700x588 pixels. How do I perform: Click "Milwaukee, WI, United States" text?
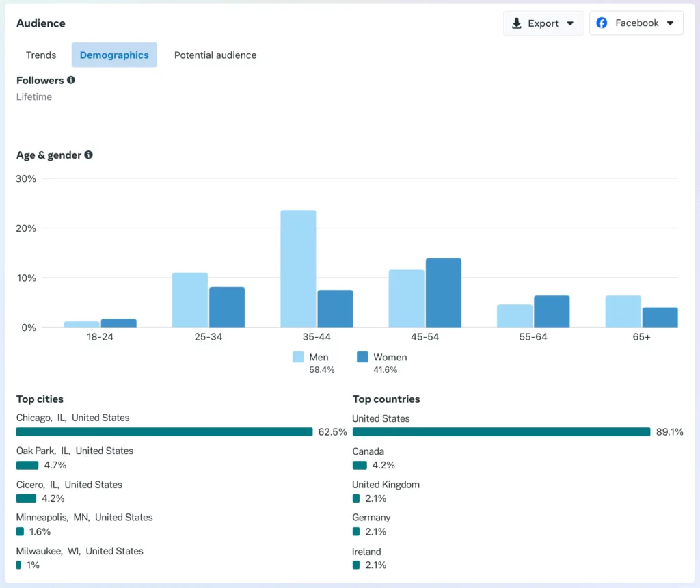(80, 551)
